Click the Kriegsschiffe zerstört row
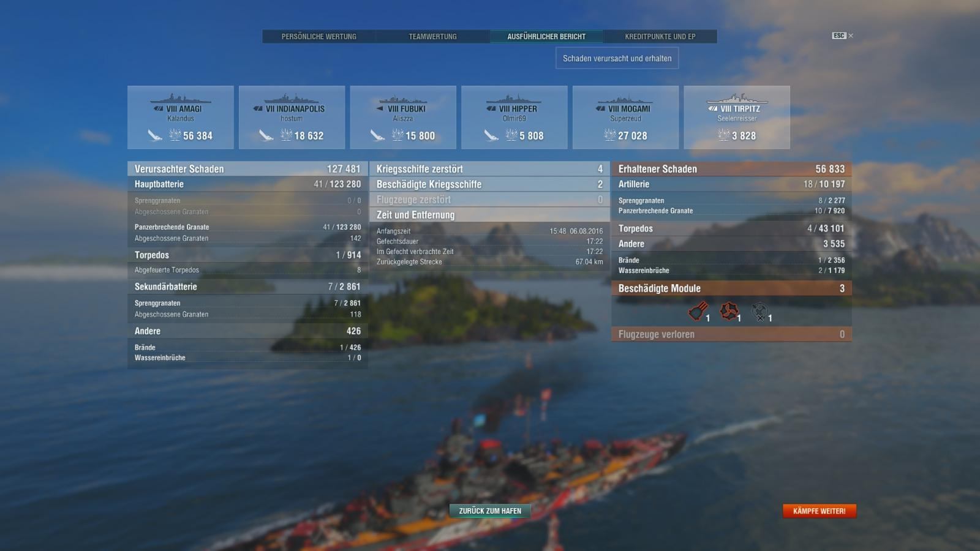 489,169
